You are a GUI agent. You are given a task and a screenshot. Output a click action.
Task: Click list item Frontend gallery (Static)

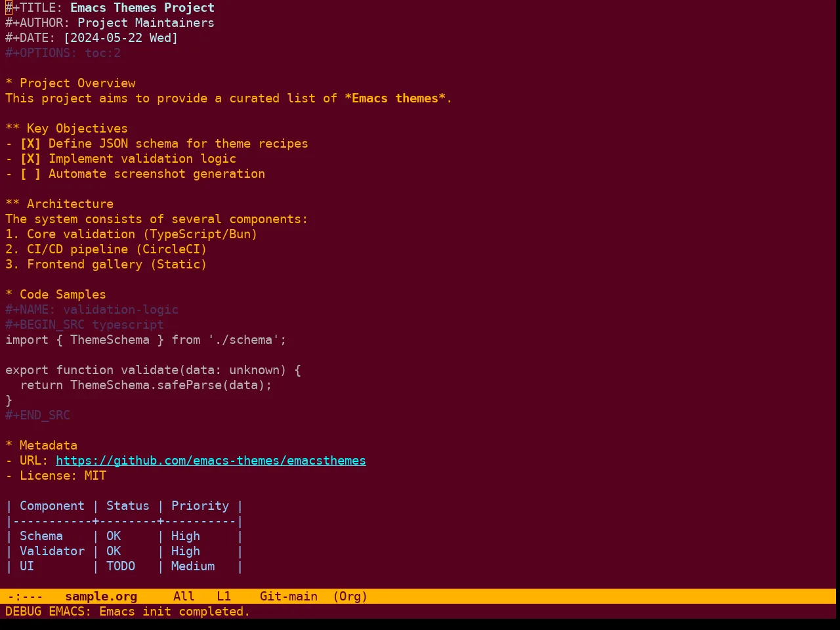click(106, 264)
